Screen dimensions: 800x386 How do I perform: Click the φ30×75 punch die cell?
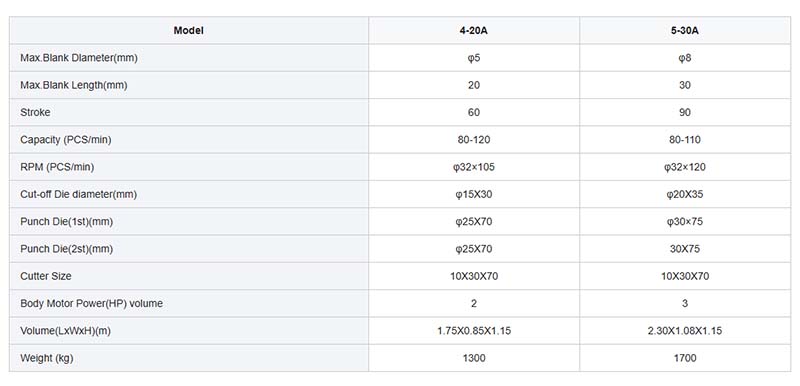685,222
